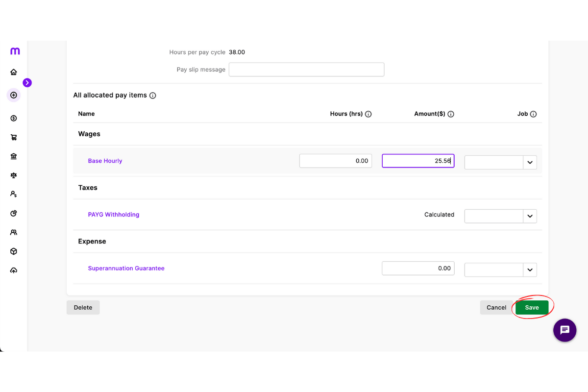Select the Create (plus) icon in sidebar
588x392 pixels.
pos(14,95)
